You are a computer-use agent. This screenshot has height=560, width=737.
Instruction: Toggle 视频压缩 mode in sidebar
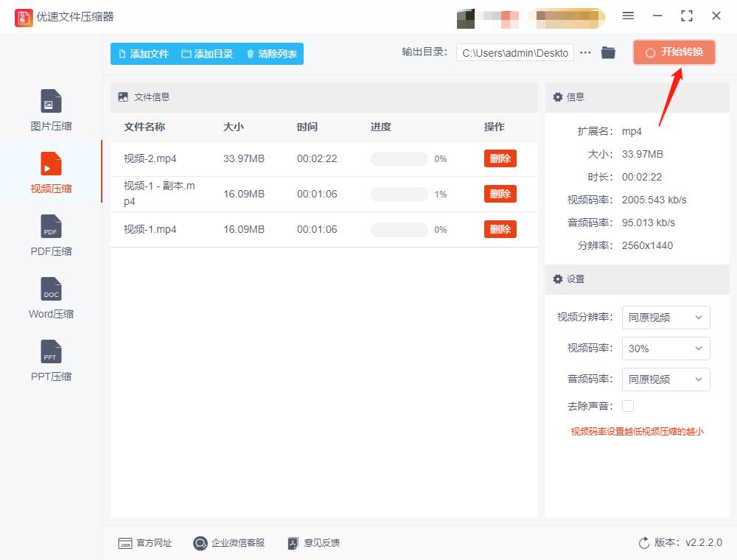click(50, 172)
